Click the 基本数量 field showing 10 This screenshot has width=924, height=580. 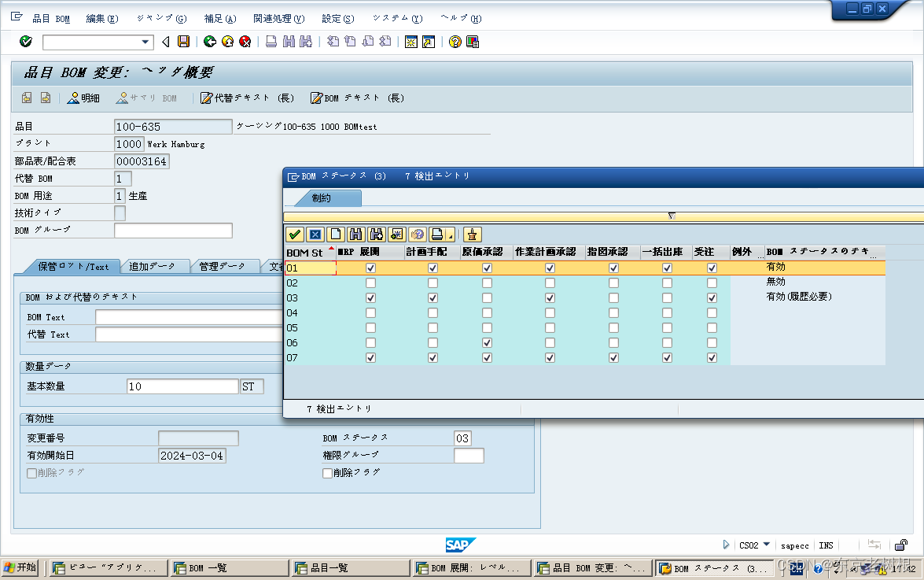click(x=182, y=386)
